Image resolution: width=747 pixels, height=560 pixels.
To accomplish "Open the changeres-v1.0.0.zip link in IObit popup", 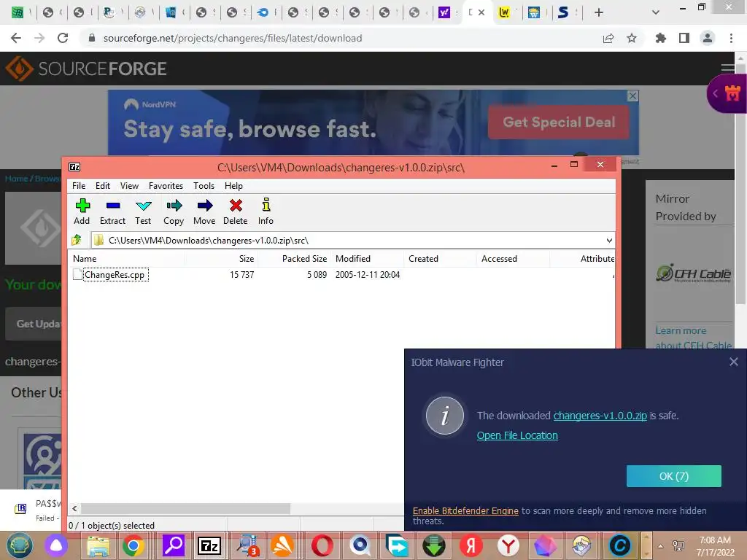I will point(600,415).
